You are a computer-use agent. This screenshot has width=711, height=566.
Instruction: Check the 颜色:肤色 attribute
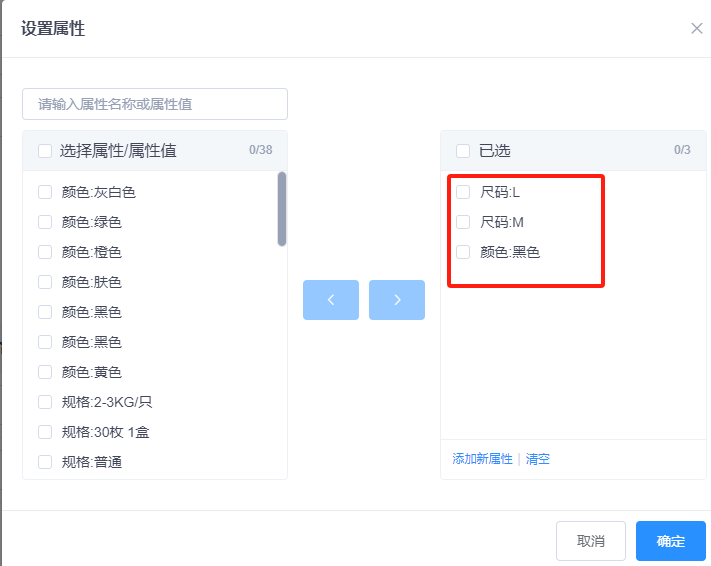coord(45,282)
